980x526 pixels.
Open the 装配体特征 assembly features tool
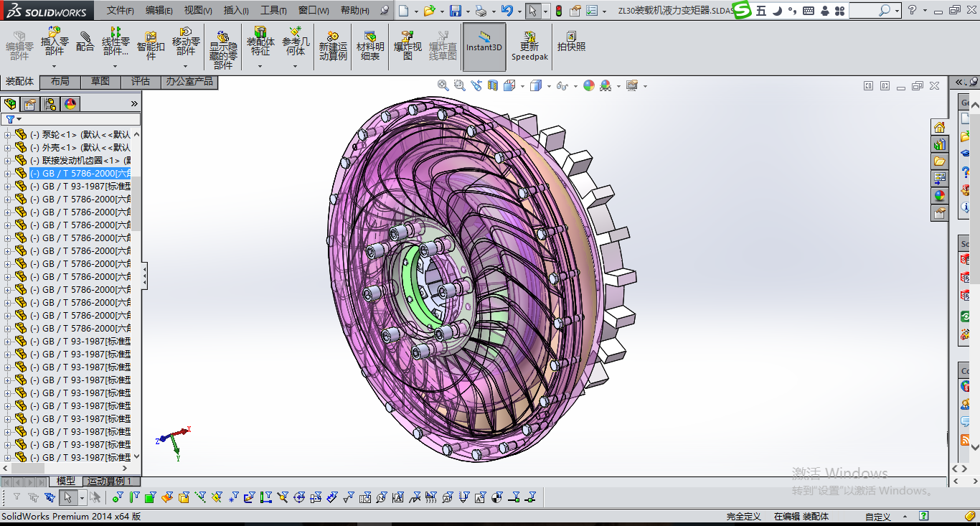pos(260,42)
